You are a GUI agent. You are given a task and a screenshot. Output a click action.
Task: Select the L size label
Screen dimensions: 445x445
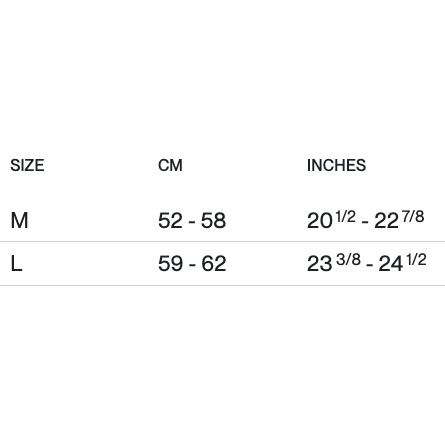(x=16, y=264)
